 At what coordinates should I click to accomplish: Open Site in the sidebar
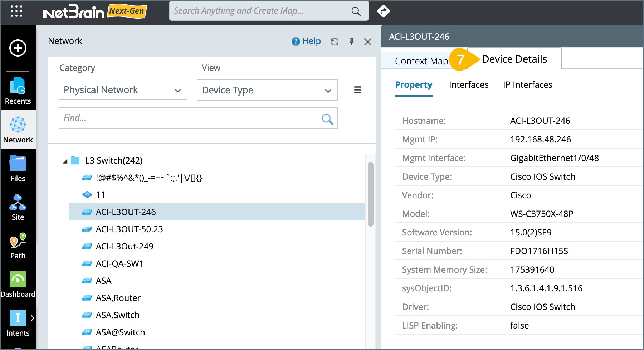pyautogui.click(x=18, y=207)
